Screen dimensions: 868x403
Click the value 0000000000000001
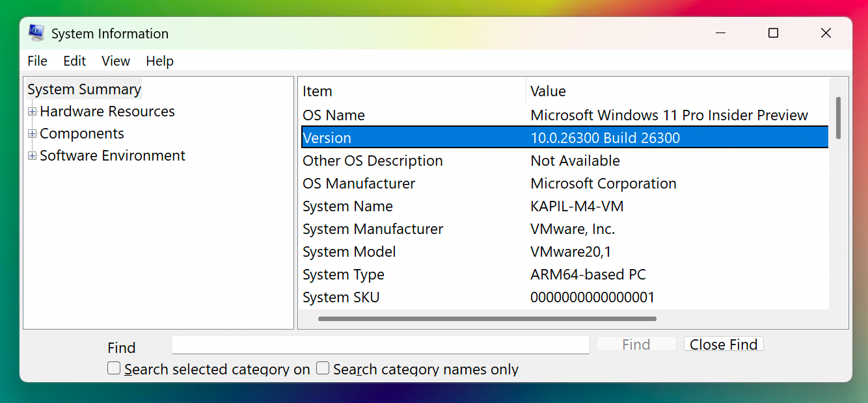[x=592, y=297]
